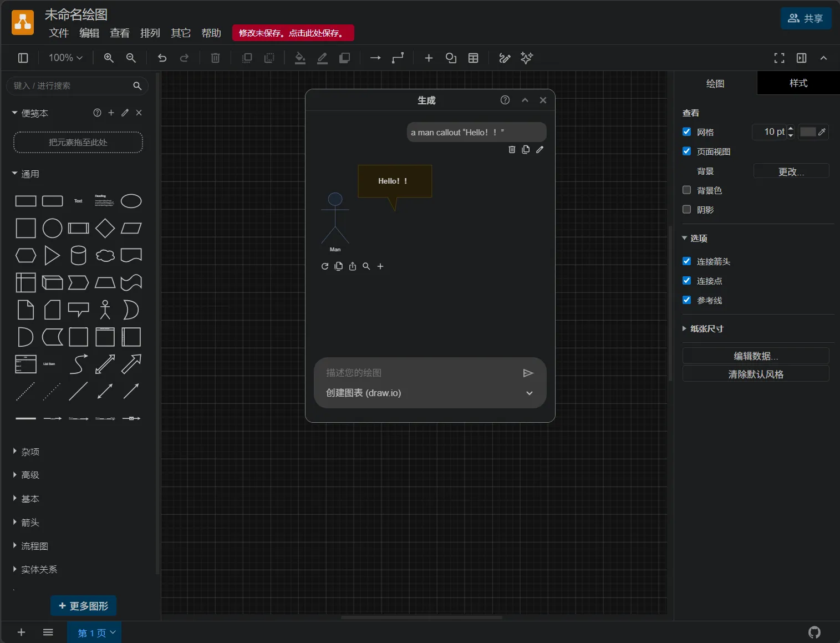Open the GitHub icon in status bar

814,632
